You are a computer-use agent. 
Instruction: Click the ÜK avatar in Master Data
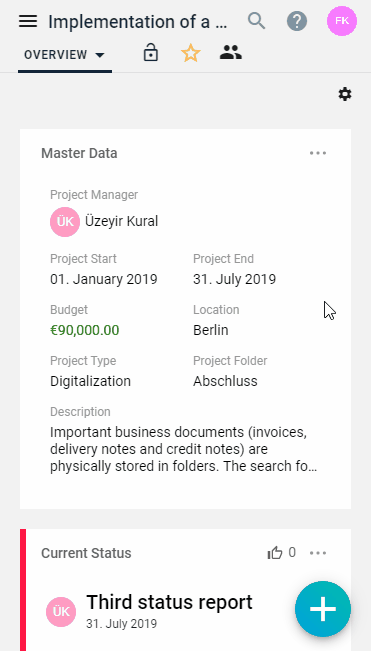coord(65,222)
